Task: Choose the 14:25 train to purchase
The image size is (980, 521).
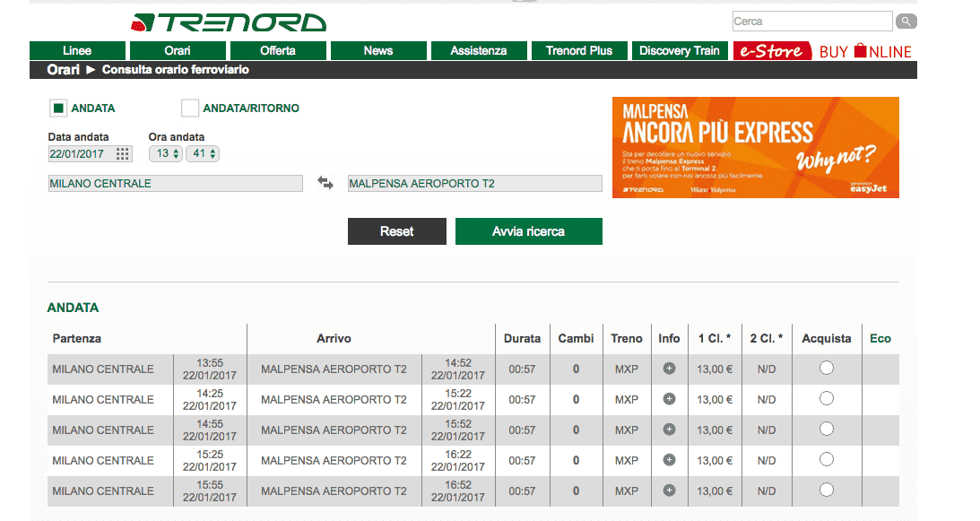Action: coord(827,398)
